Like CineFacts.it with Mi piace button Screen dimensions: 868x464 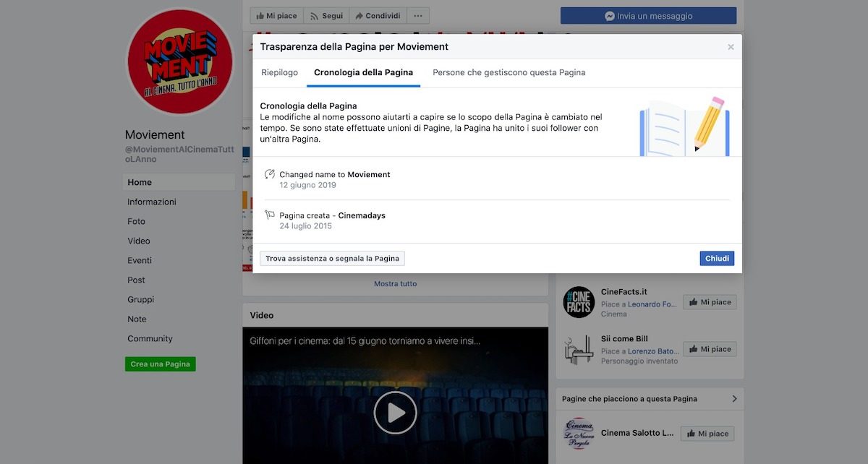pos(710,302)
